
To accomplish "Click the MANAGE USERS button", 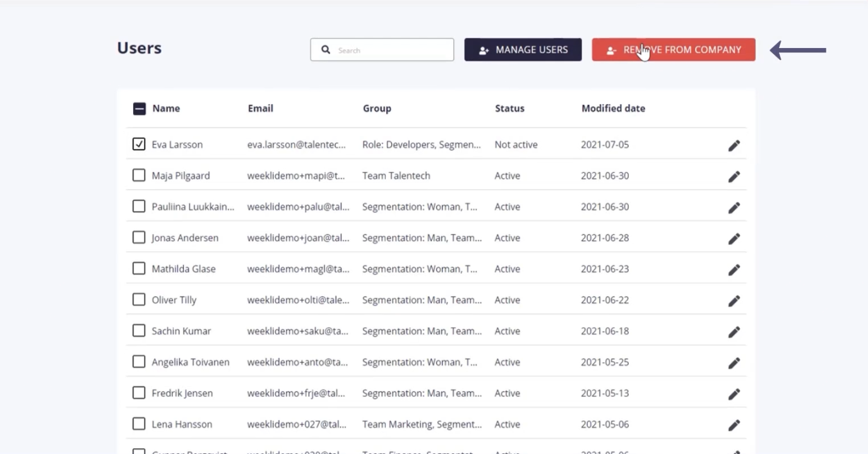I will coord(523,50).
